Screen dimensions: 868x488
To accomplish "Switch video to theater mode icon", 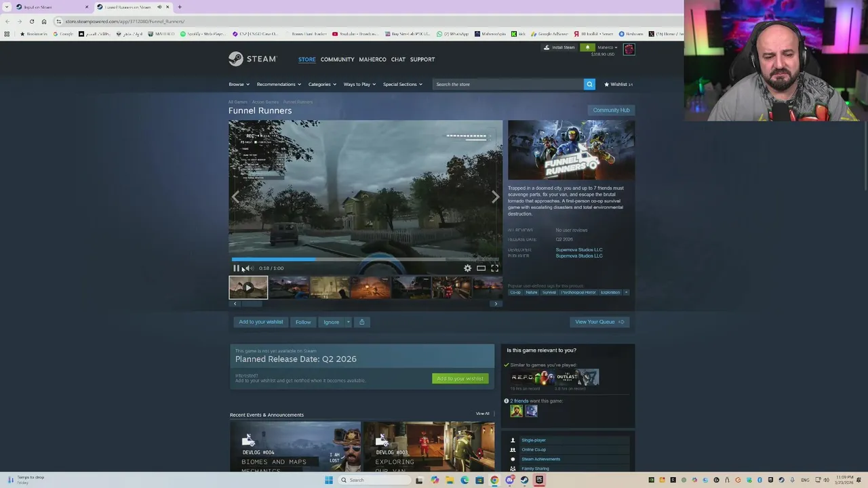I will tap(481, 268).
